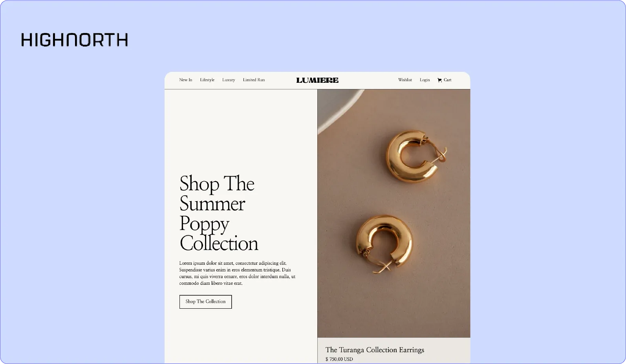Click the $ 750.00 USD price
The width and height of the screenshot is (626, 364).
coord(339,359)
